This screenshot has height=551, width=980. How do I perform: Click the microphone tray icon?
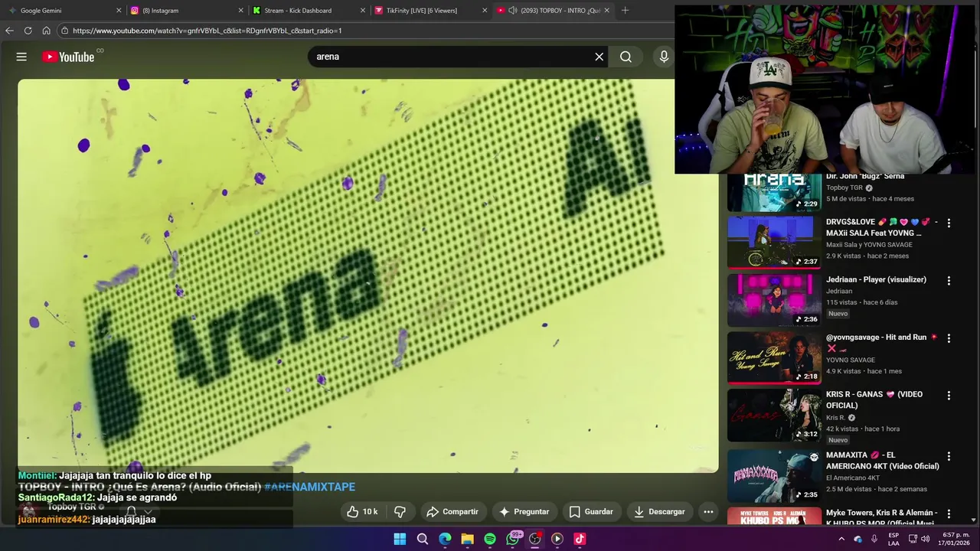click(874, 539)
